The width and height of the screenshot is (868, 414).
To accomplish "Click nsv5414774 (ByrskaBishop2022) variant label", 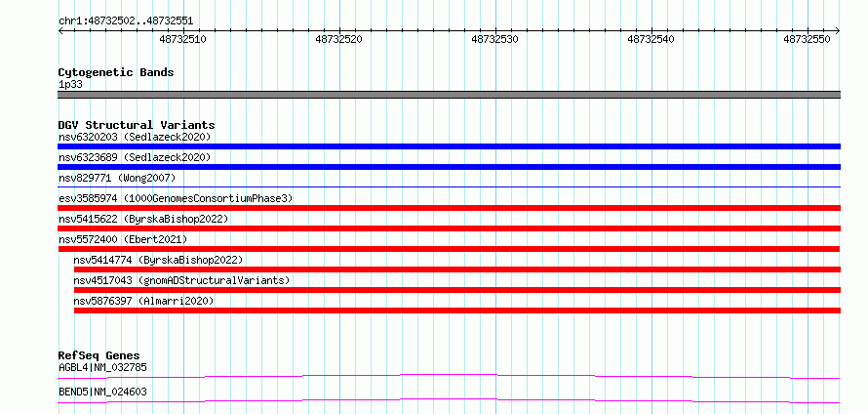I will point(158,260).
